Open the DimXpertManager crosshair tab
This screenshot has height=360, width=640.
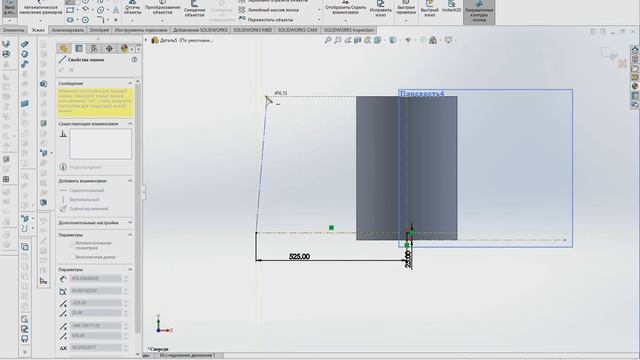[109, 49]
